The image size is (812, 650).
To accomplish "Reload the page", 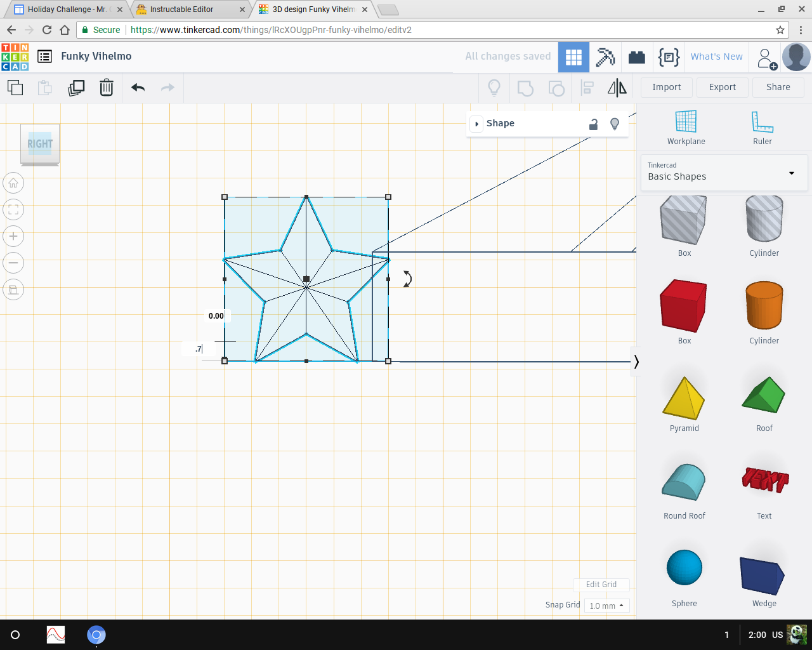I will tap(46, 30).
